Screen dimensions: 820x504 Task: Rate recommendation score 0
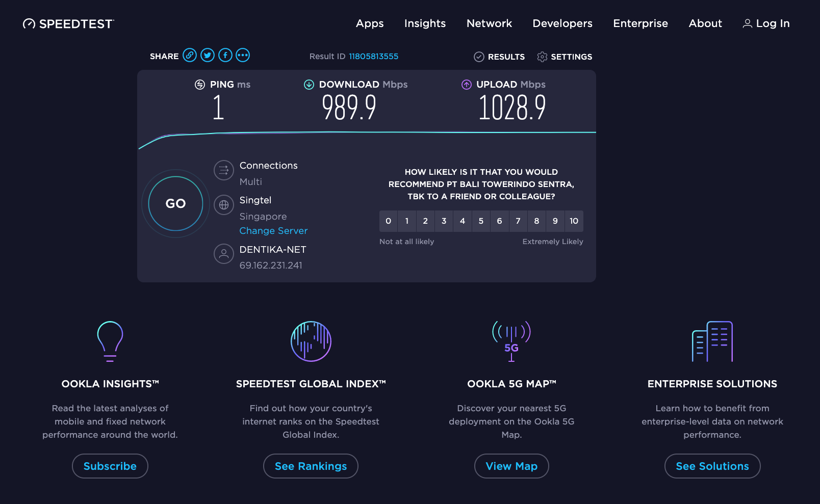389,221
